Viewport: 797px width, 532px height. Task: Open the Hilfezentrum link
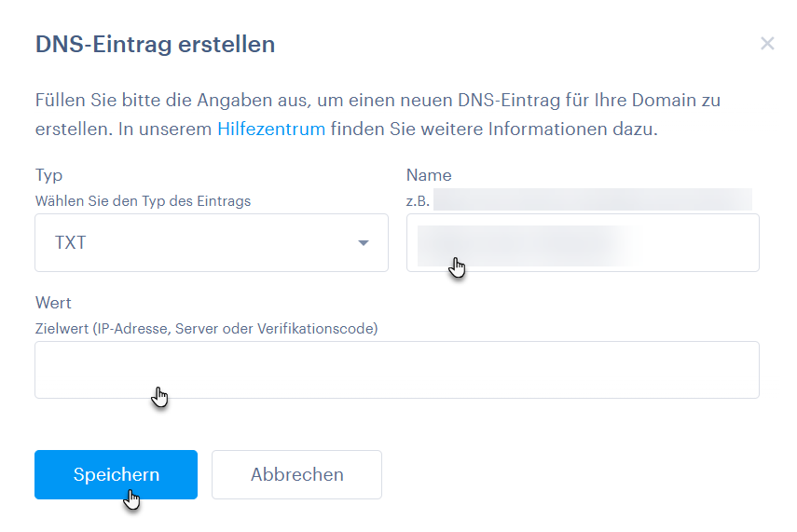pos(271,130)
